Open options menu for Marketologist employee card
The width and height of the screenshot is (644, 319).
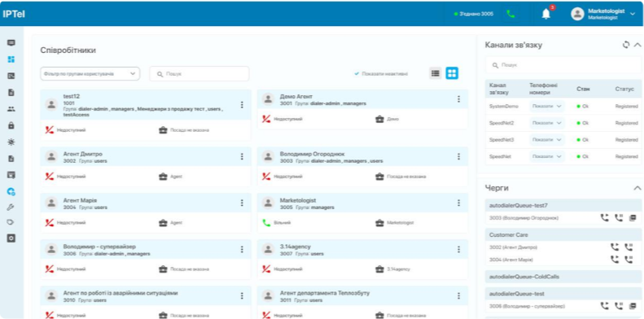(458, 203)
